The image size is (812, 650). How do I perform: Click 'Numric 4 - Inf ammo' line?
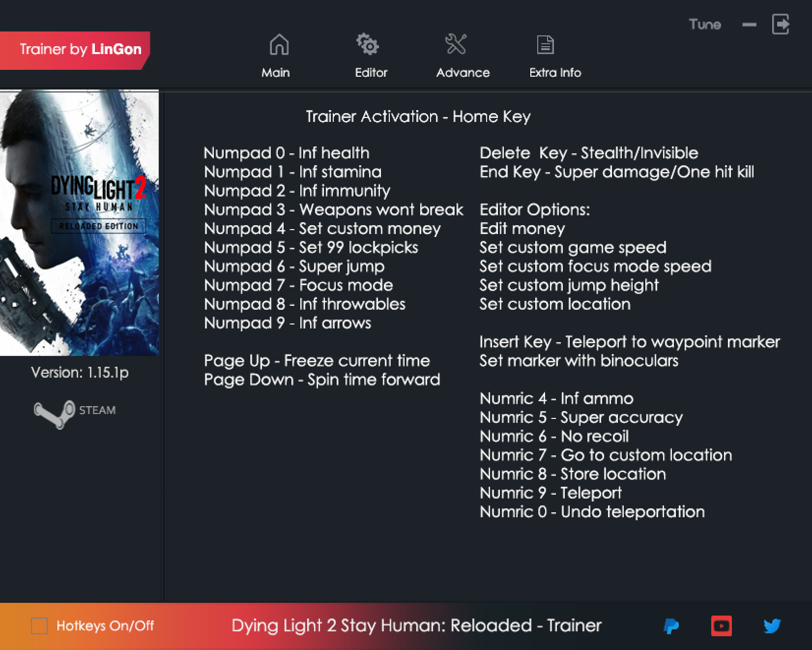[x=556, y=398]
